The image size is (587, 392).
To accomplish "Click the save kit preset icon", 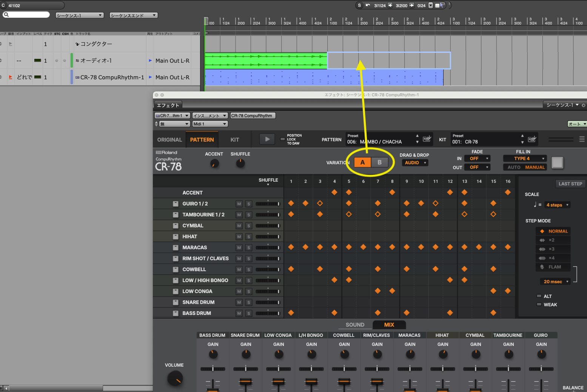I will tap(532, 139).
